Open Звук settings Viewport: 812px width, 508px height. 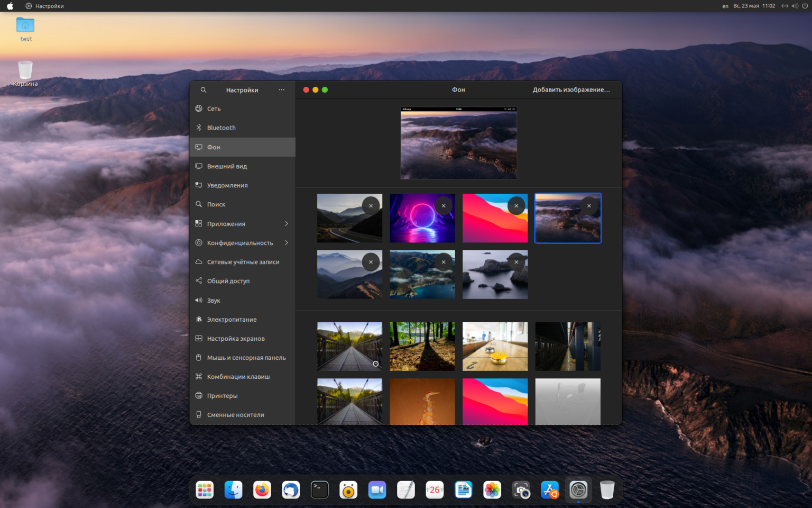(x=243, y=300)
